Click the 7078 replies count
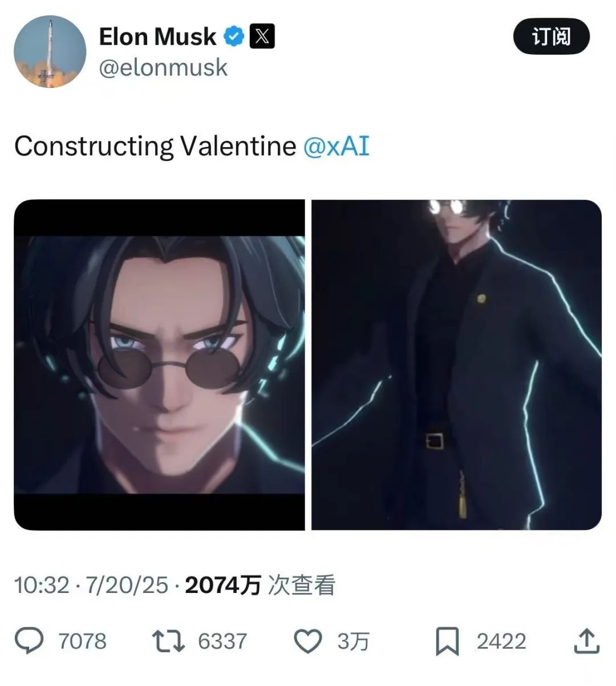Screen dimensions: 616x686 [x=82, y=641]
